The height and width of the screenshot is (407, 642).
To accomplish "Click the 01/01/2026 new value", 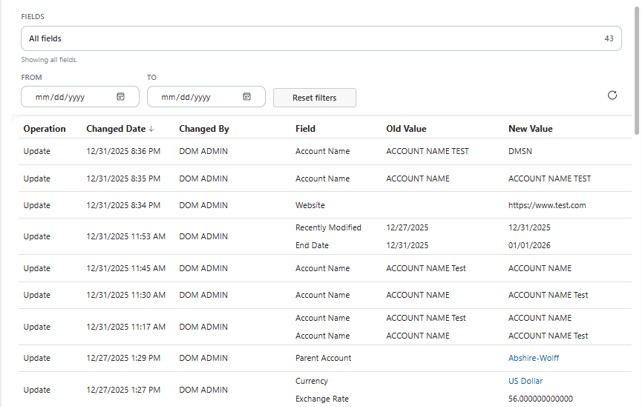I will pos(529,245).
